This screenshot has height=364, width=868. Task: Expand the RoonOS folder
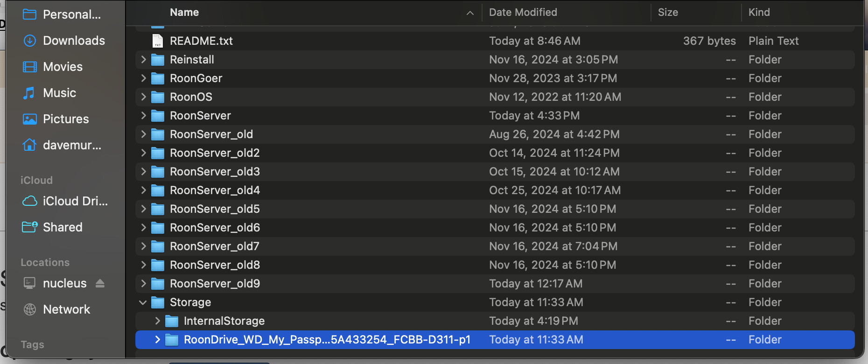(x=143, y=97)
